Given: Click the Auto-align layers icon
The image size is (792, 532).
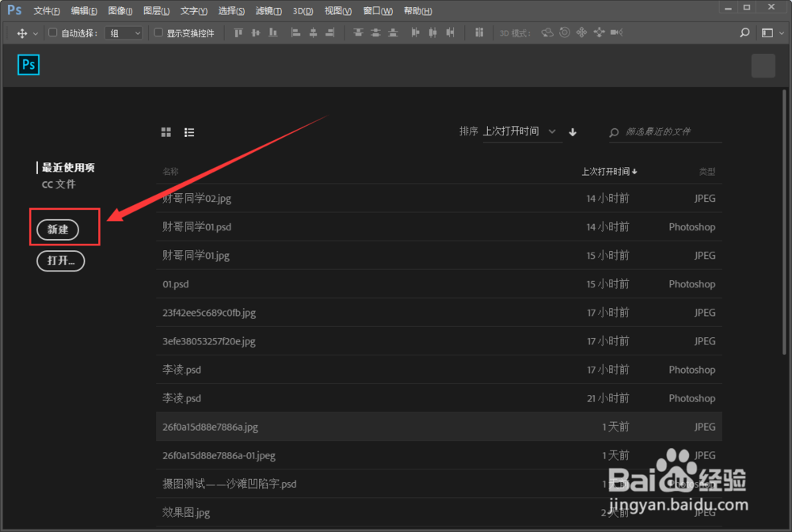Looking at the screenshot, I should [x=479, y=32].
